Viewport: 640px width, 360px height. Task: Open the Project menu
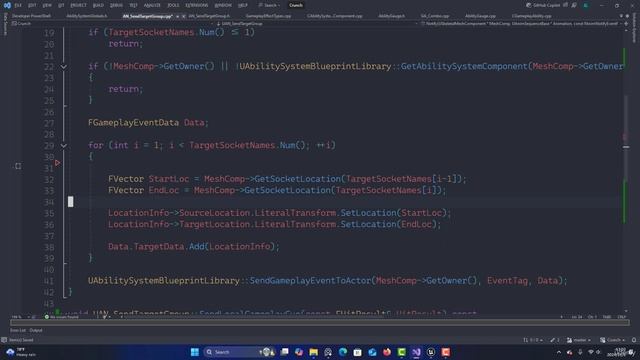[x=78, y=5]
